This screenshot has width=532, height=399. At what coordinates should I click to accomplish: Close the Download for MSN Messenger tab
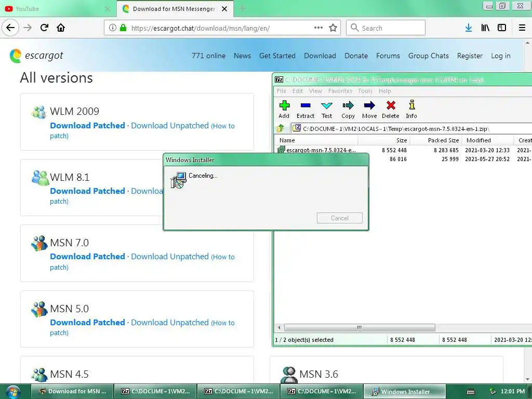pos(224,9)
